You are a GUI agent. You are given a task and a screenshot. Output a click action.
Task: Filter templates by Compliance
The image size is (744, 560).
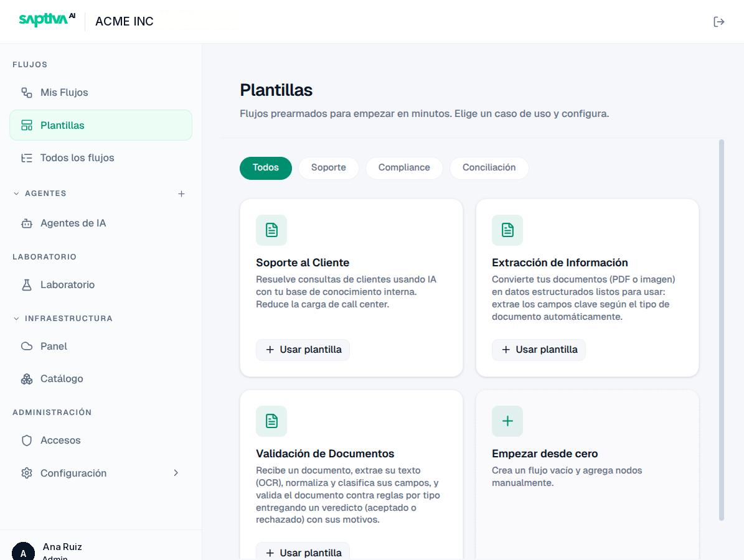[404, 168]
